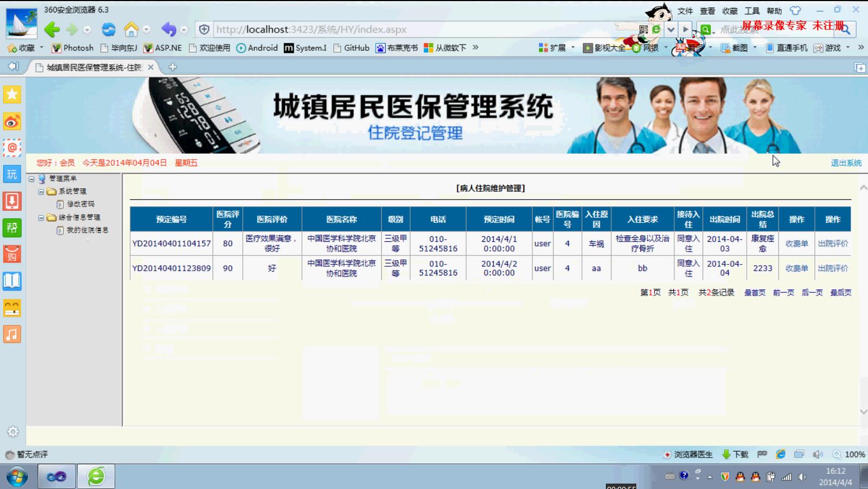Open the green 帮 help sidebar icon
Image resolution: width=868 pixels, height=489 pixels.
pos(12,228)
